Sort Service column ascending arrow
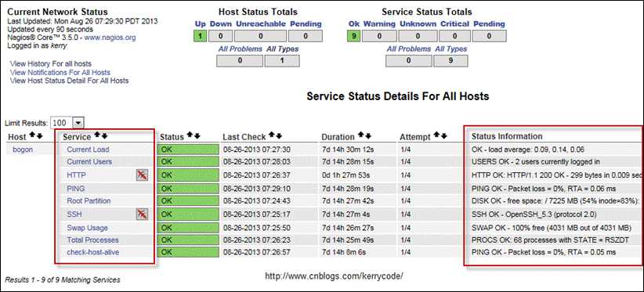The image size is (644, 292). pos(97,135)
